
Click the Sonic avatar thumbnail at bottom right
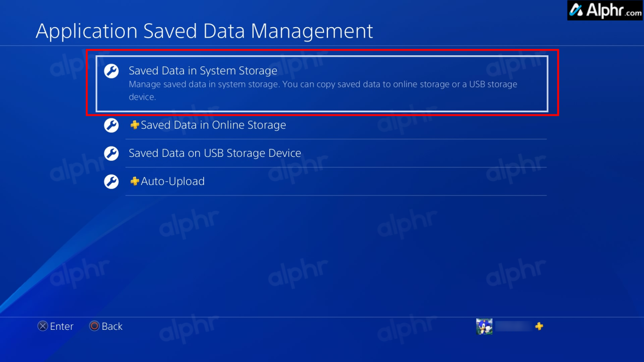pos(484,326)
